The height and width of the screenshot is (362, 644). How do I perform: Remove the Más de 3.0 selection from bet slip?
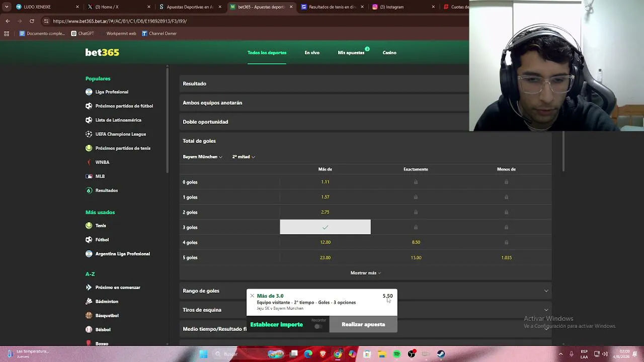click(252, 296)
